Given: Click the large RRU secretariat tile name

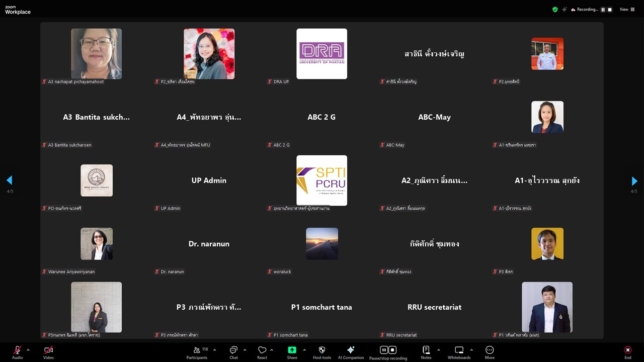Looking at the screenshot, I should pyautogui.click(x=434, y=307).
